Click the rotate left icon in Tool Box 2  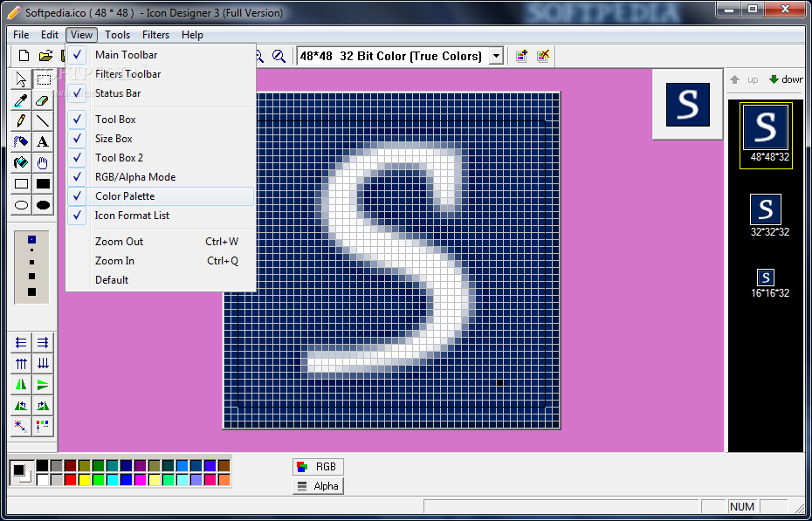pos(21,406)
